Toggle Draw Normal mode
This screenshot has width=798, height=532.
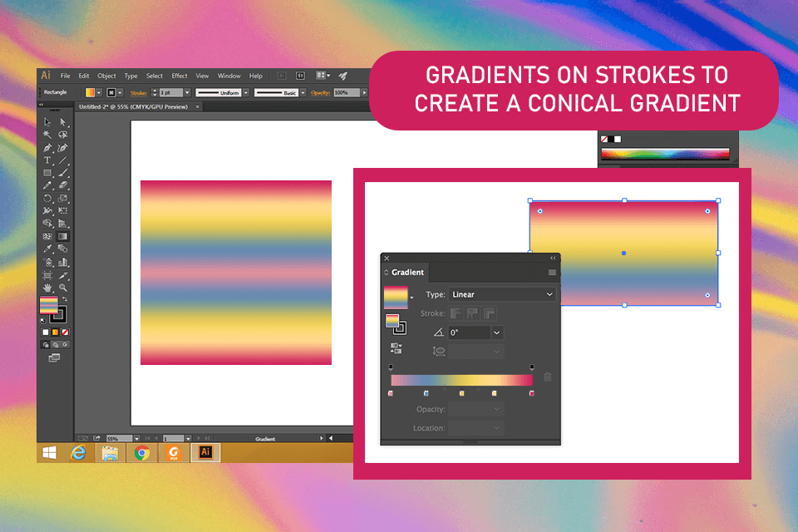(x=46, y=345)
